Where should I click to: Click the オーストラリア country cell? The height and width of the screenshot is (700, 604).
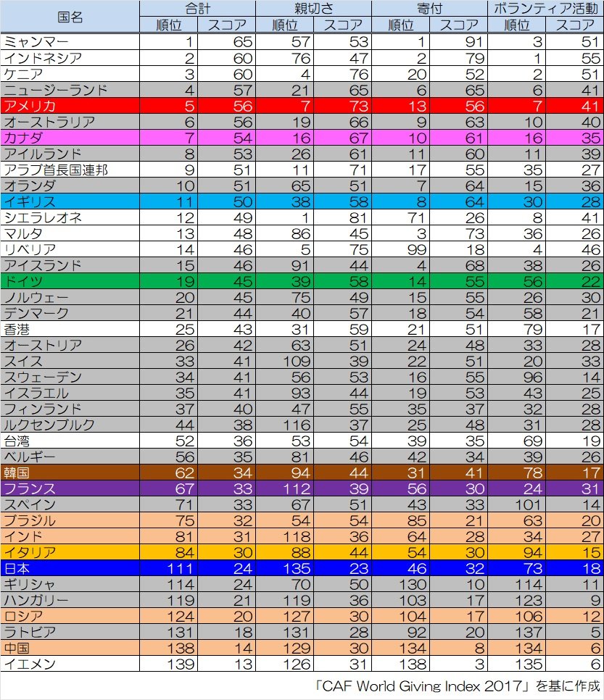(70, 122)
